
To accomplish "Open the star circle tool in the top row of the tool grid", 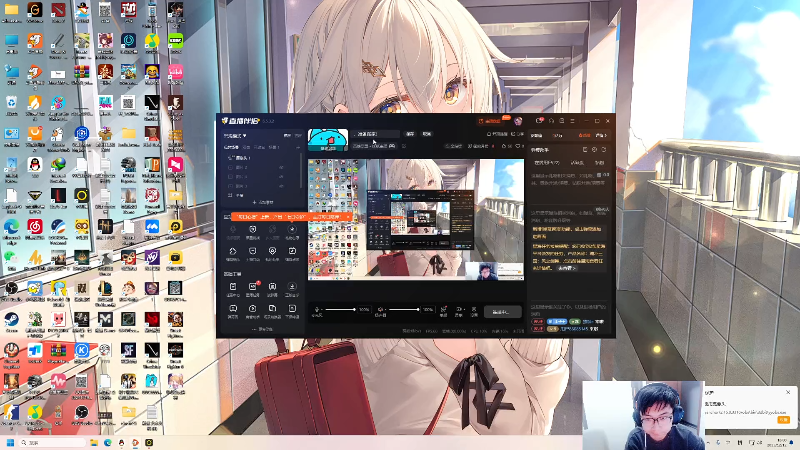I will [292, 231].
